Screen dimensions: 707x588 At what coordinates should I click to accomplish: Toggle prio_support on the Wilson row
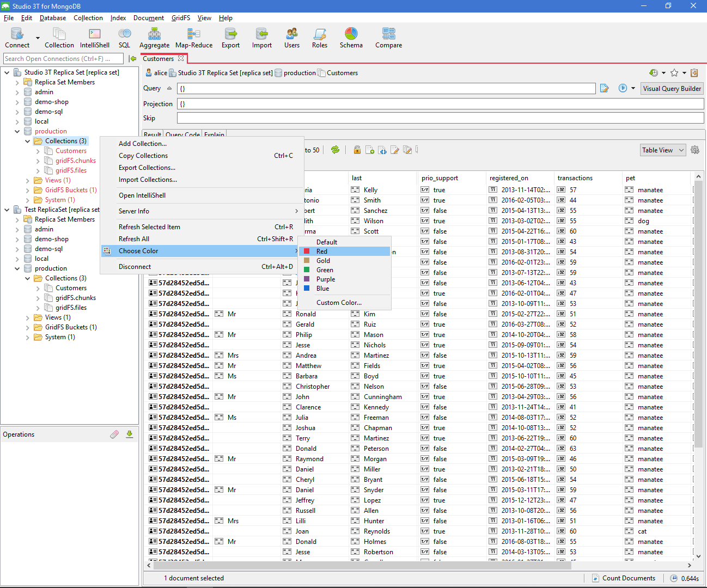pos(424,220)
